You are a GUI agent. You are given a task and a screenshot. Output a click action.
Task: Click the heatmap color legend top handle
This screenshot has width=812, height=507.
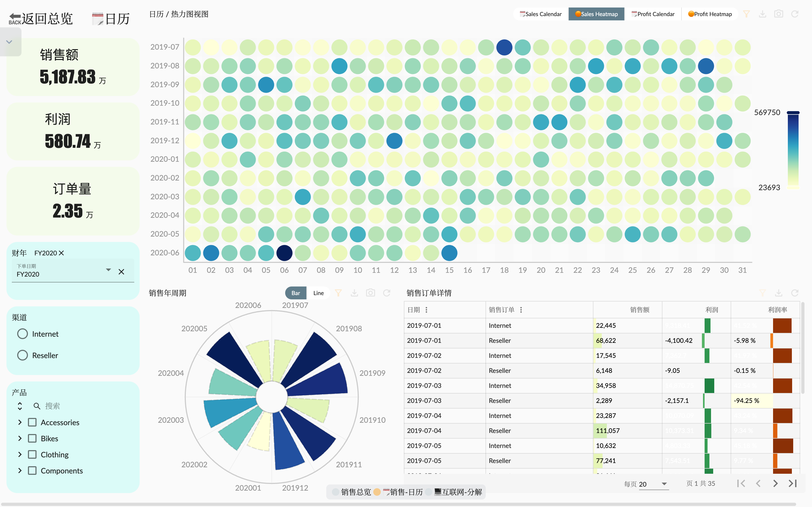tap(793, 113)
